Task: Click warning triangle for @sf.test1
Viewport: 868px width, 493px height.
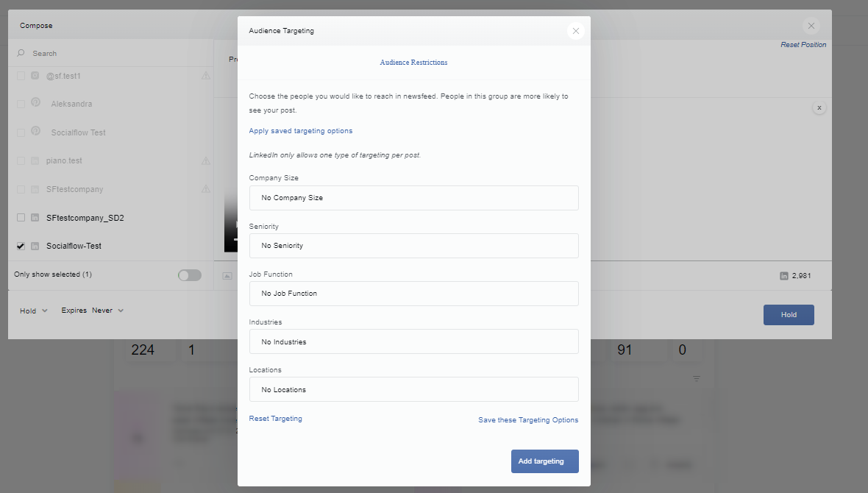Action: pyautogui.click(x=206, y=76)
